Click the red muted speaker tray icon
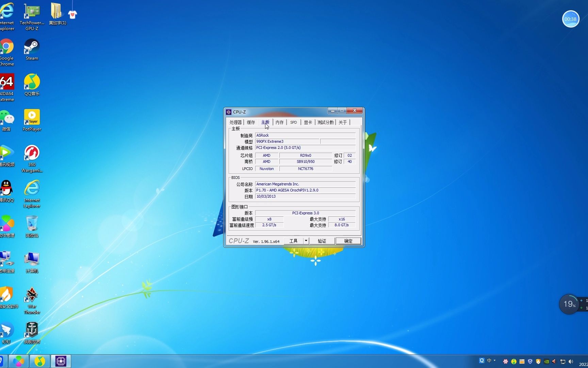Viewport: 588px width, 368px height. [555, 362]
